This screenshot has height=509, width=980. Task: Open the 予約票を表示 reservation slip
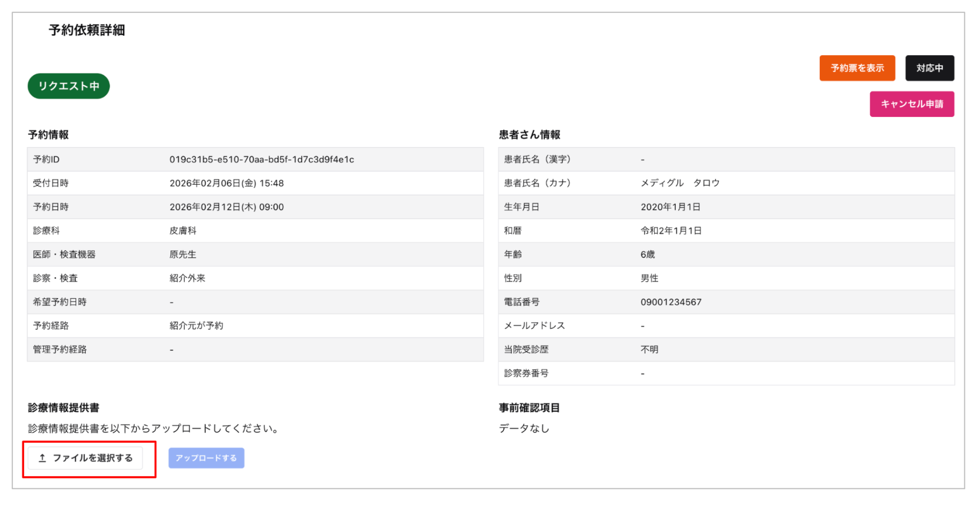[x=857, y=68]
